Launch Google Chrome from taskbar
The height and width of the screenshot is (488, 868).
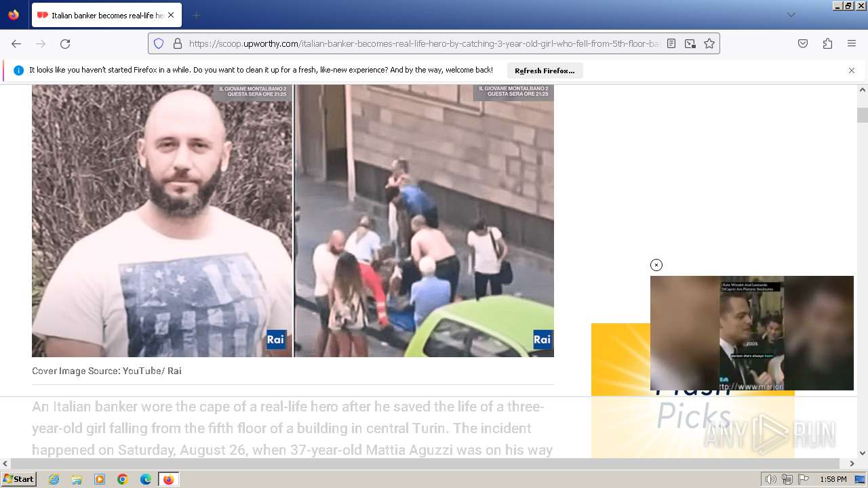(123, 479)
